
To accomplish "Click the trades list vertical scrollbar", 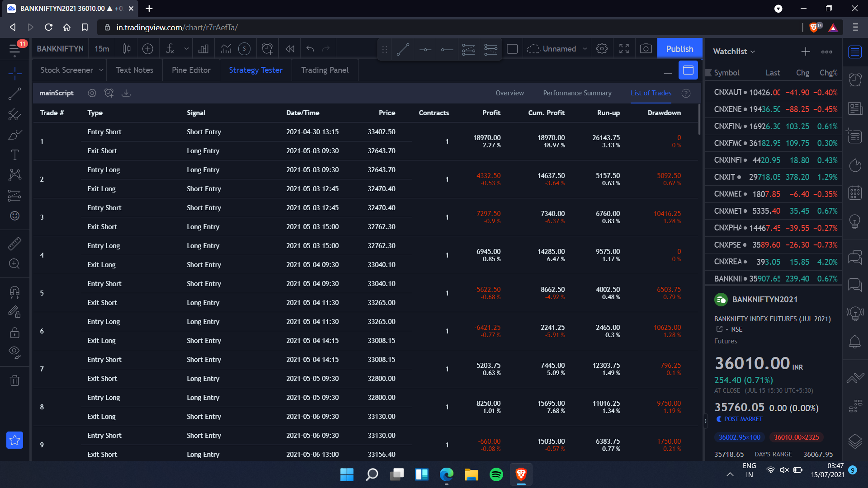I will point(699,120).
